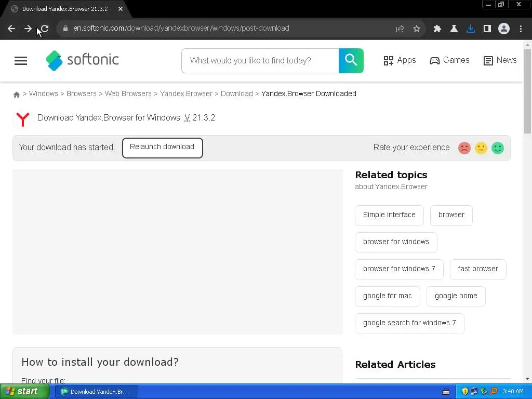Viewport: 532px width, 399px height.
Task: Open the Games section
Action: pos(449,60)
